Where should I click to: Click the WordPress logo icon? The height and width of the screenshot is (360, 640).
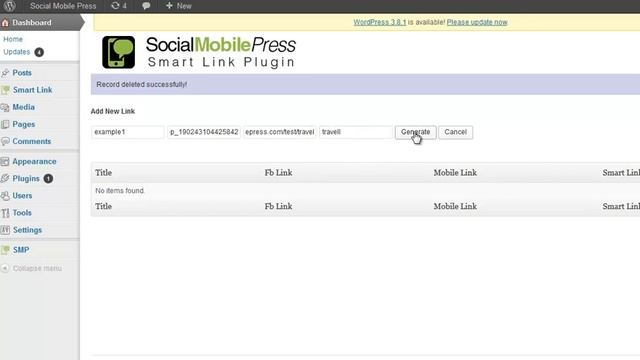(x=9, y=6)
